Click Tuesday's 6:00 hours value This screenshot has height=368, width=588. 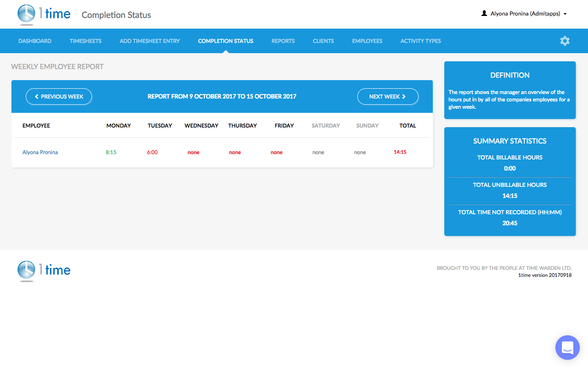(x=152, y=152)
